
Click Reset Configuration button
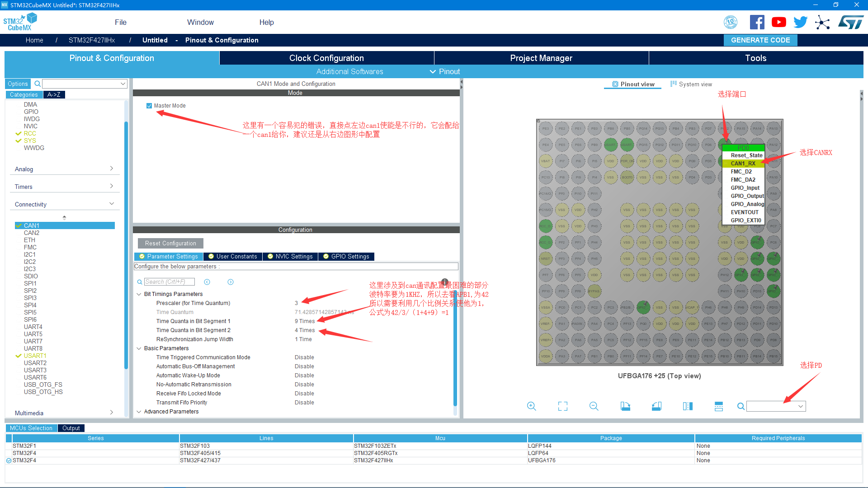point(170,243)
